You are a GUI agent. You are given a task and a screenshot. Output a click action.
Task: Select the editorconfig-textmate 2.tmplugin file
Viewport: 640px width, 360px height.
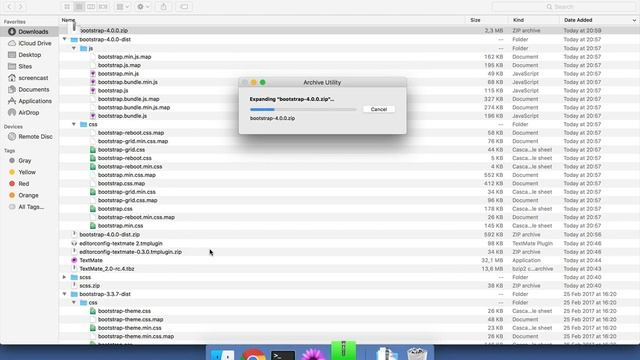[121, 243]
